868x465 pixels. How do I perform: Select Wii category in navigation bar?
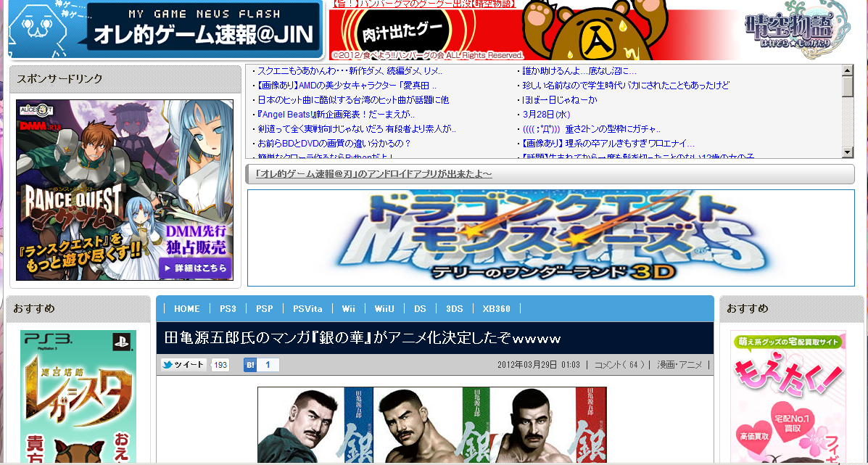(349, 309)
